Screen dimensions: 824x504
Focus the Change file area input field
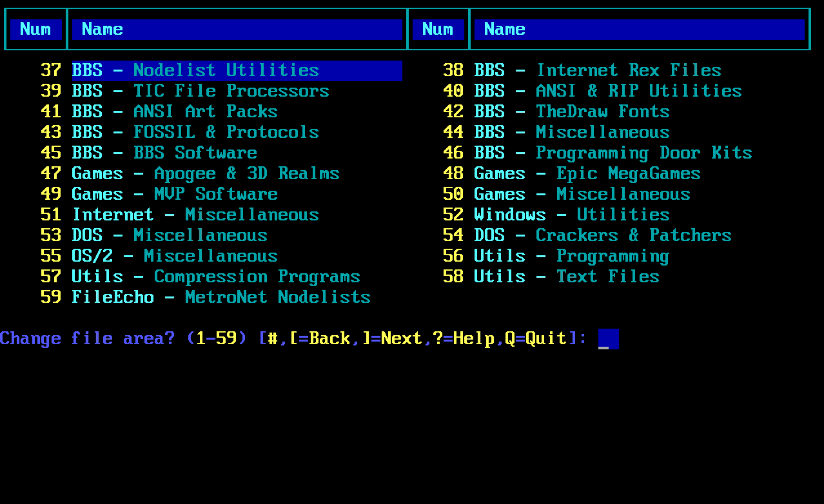click(609, 339)
